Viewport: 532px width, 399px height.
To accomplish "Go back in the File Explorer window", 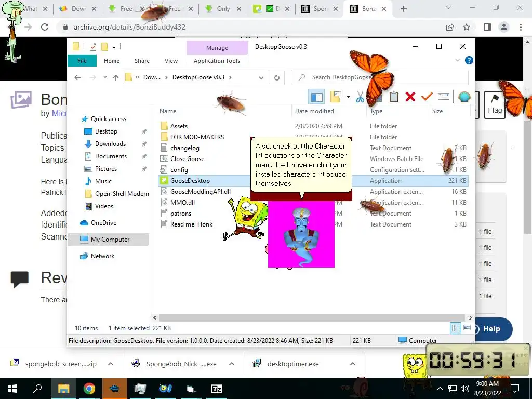I will point(77,78).
